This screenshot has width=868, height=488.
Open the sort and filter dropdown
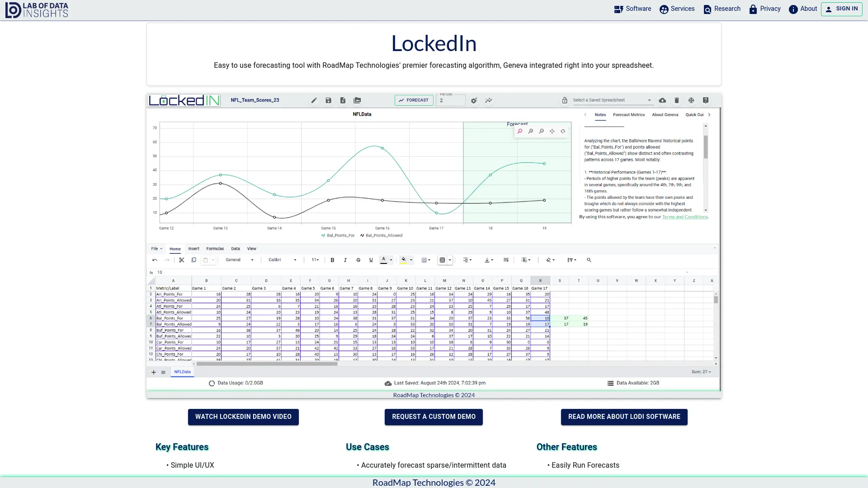click(x=572, y=260)
